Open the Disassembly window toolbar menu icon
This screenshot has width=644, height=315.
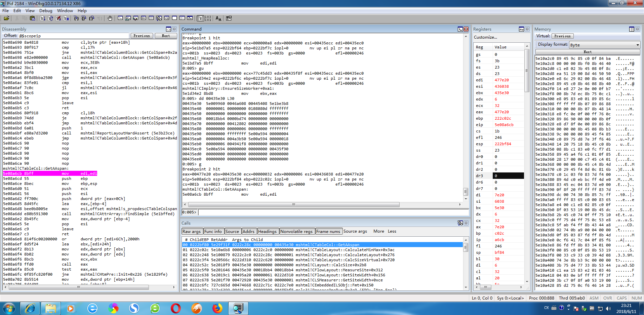tap(169, 29)
